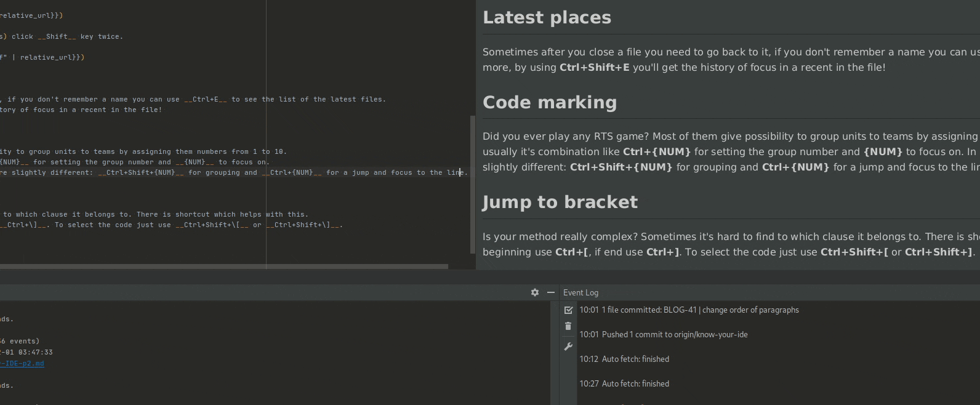Open the IDE-p2.md file link
Screen dimensions: 980x405
[22, 363]
